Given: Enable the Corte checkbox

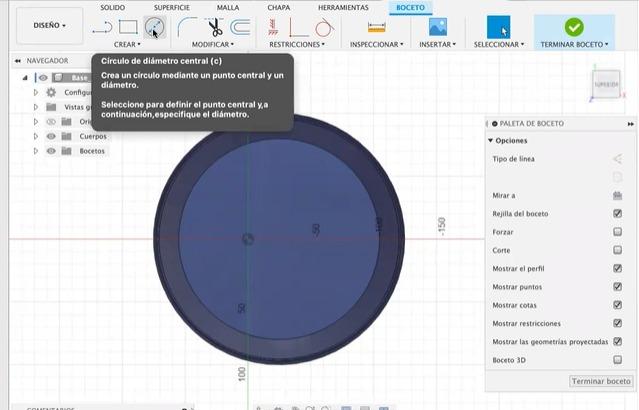Looking at the screenshot, I should [x=617, y=250].
